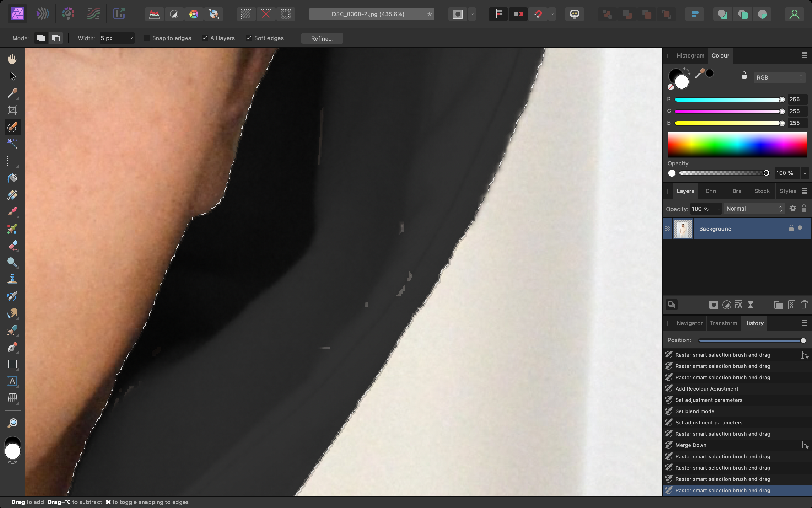Select the Selection Brush tool
The image size is (812, 508).
click(x=12, y=127)
